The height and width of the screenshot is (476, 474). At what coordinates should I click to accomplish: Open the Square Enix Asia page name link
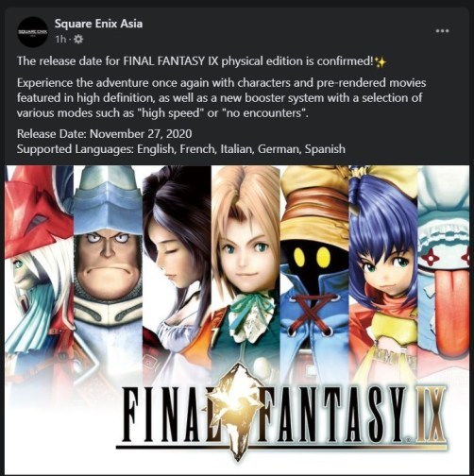point(98,24)
